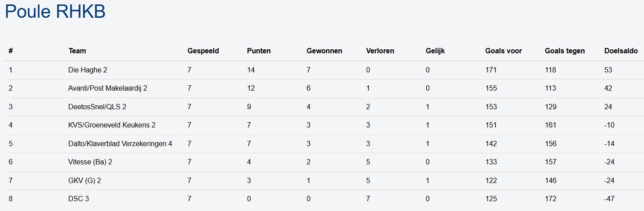Click Die Haghe 2's doelsaldo value 53
Screen dimensions: 644x211
tap(608, 70)
